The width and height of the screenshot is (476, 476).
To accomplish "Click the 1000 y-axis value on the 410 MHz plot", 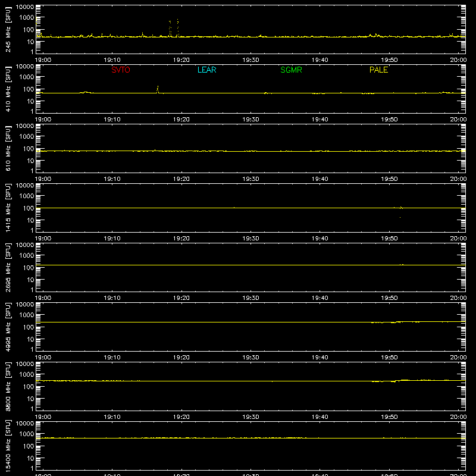I will point(27,77).
